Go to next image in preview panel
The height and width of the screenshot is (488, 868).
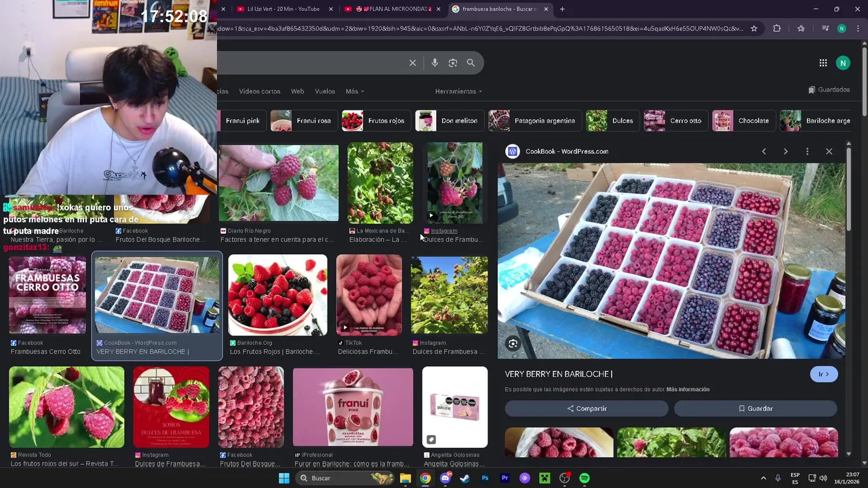pos(785,151)
